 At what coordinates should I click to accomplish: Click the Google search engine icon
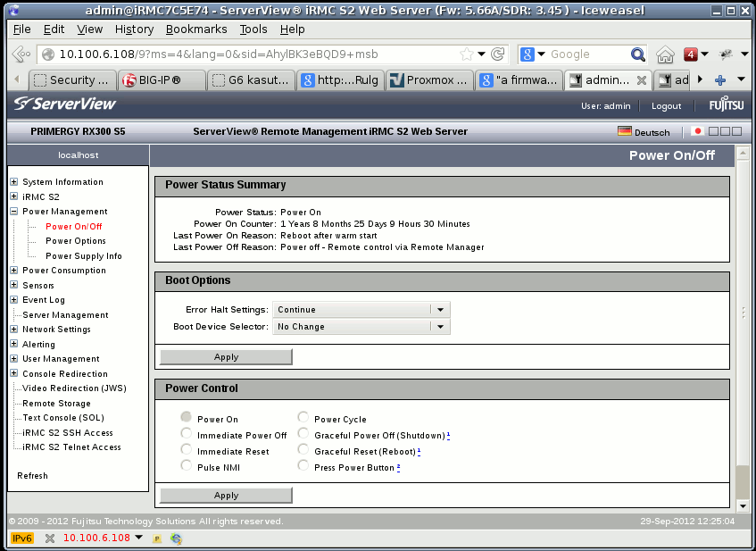click(527, 54)
